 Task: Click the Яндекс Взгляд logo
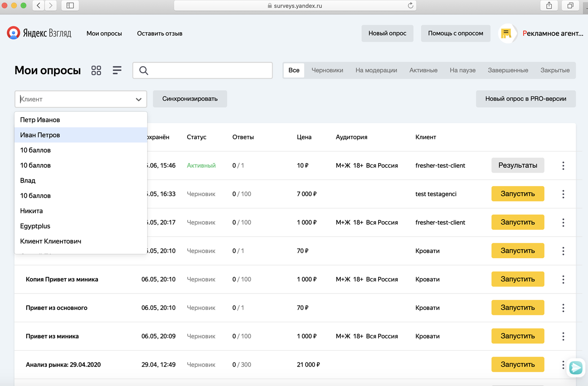pos(39,33)
